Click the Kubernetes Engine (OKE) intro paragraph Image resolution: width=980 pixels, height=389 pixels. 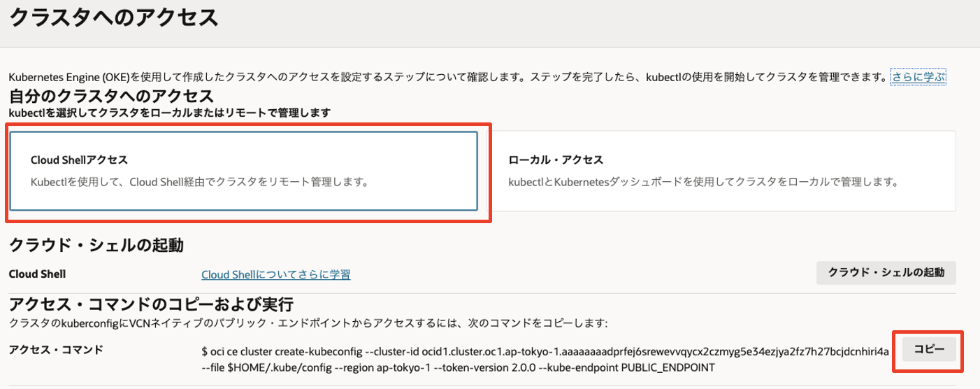click(447, 77)
